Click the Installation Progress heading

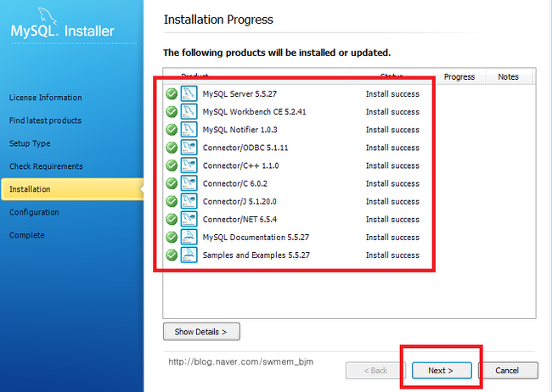point(218,20)
